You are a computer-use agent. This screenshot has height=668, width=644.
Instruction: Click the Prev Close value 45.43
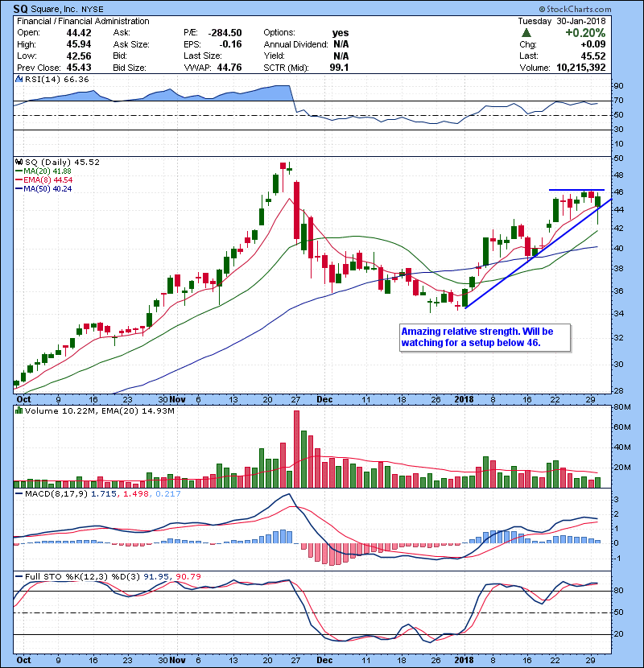tap(79, 68)
